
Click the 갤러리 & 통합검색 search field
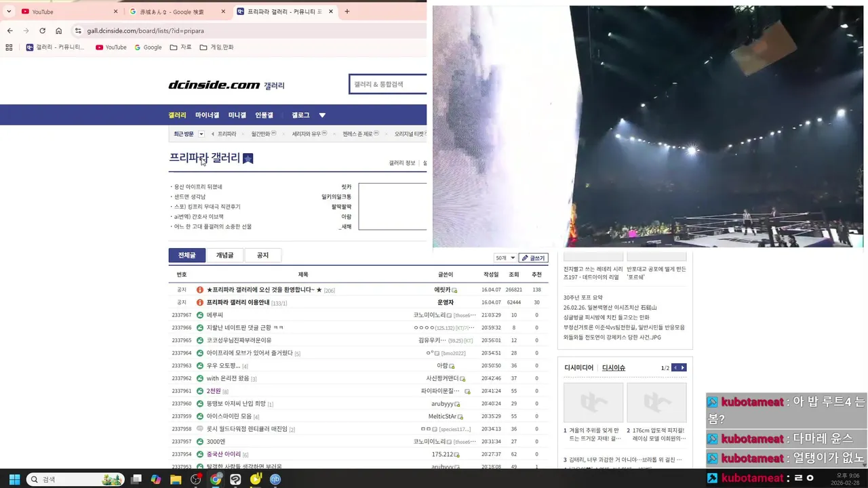click(388, 84)
